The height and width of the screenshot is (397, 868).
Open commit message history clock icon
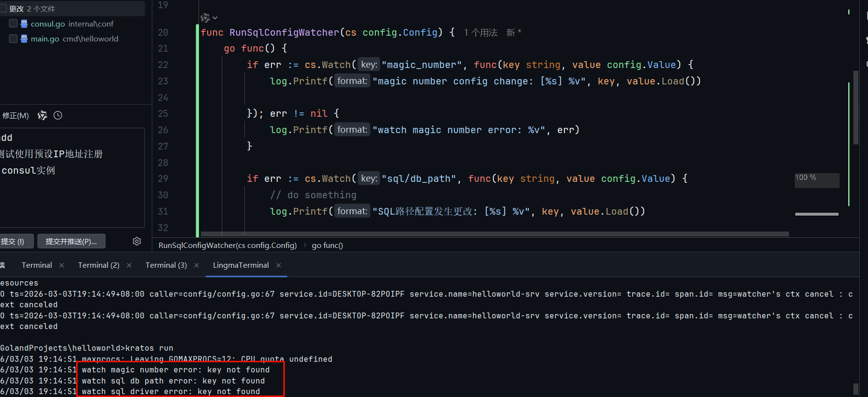tap(58, 115)
